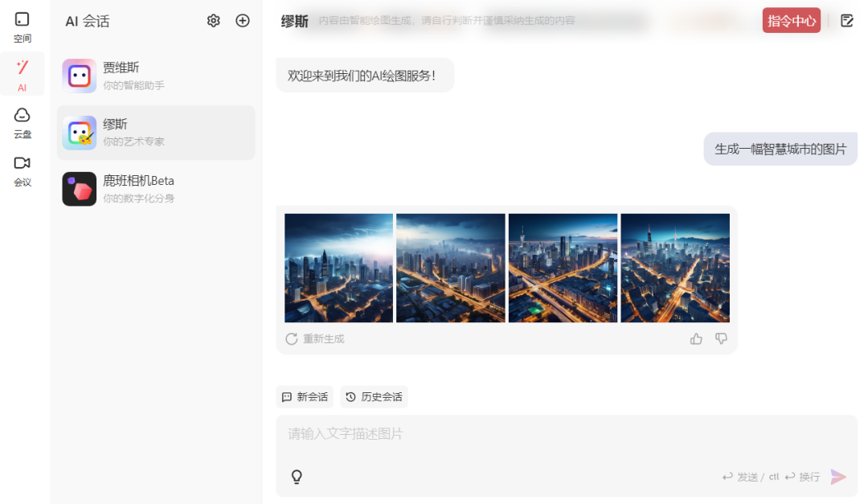Click the message 生成一幅智慧城市的图片
Screen dimensions: 868x504
[x=780, y=149]
